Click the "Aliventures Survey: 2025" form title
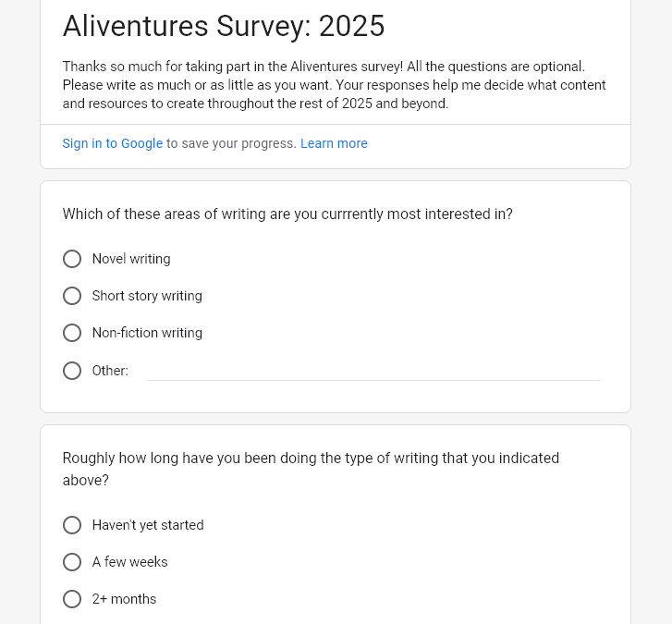Image resolution: width=672 pixels, height=624 pixels. 224,27
